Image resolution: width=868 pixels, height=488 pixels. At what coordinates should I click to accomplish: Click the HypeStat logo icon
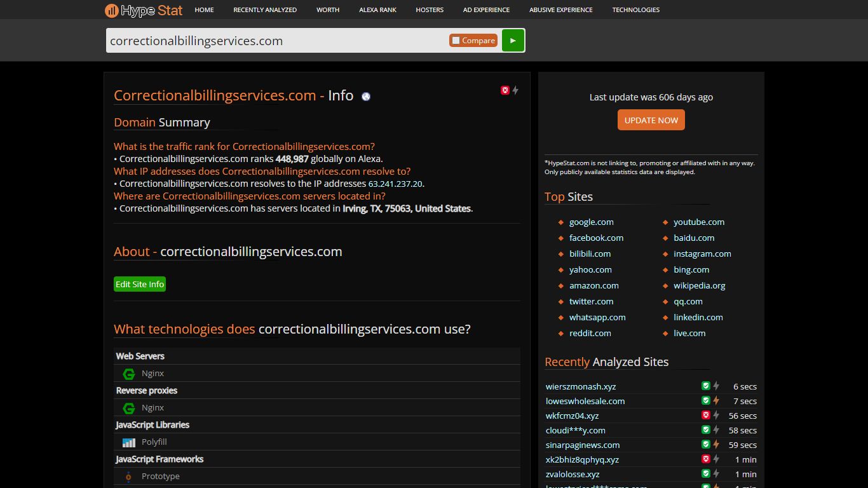coord(111,10)
